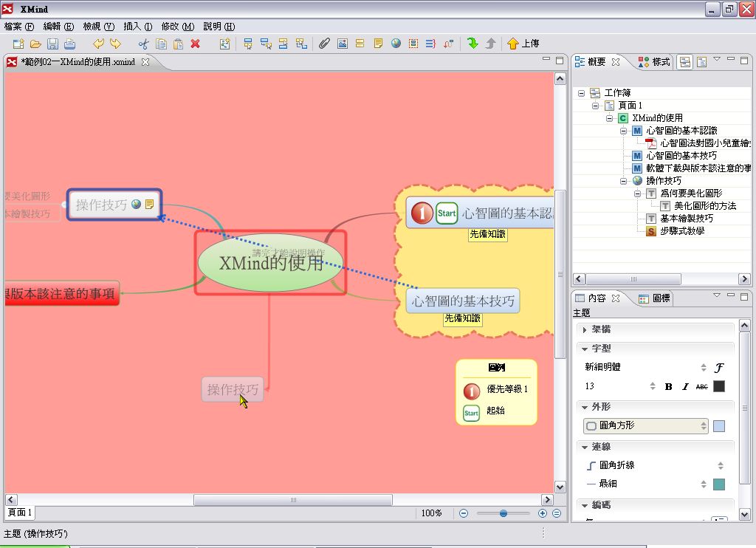
Task: Switch to the 樣式 tab
Action: (x=654, y=62)
